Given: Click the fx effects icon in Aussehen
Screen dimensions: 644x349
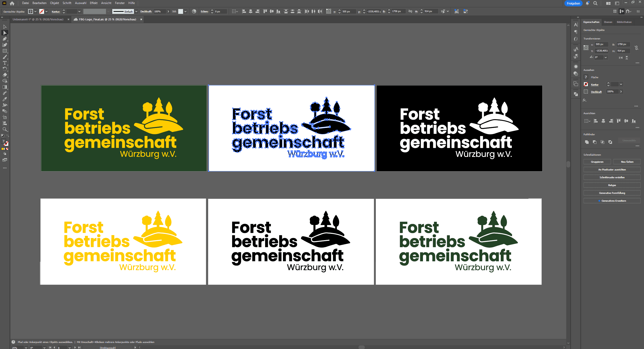Looking at the screenshot, I should click(585, 100).
